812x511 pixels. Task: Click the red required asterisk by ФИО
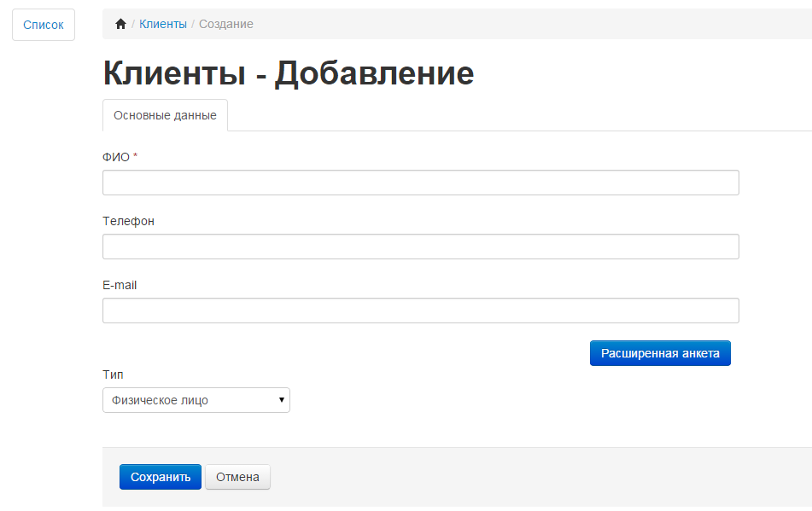136,157
